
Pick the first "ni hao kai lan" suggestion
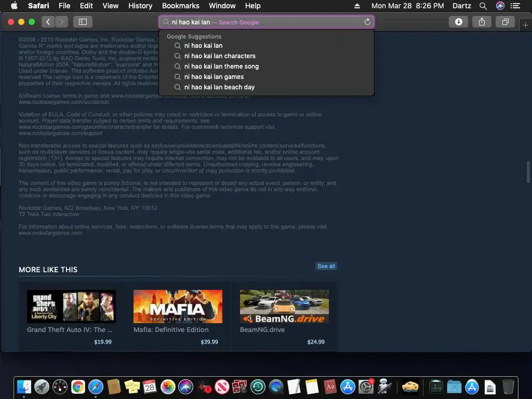(267, 46)
